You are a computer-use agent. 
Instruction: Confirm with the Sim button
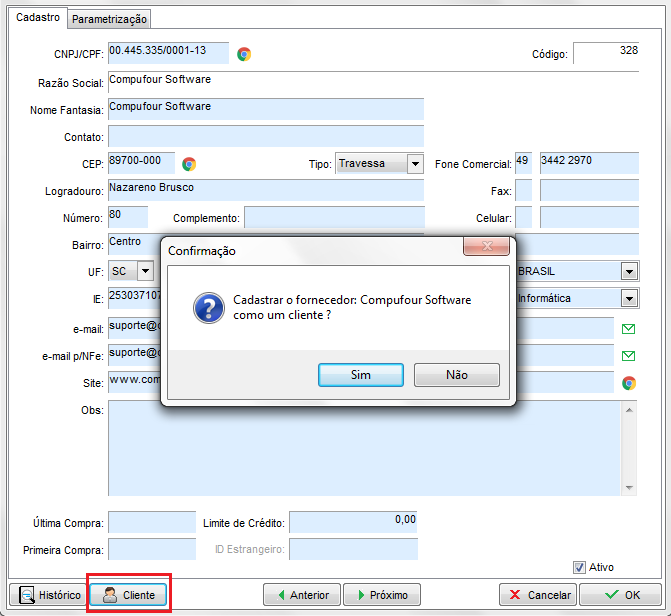coord(361,375)
